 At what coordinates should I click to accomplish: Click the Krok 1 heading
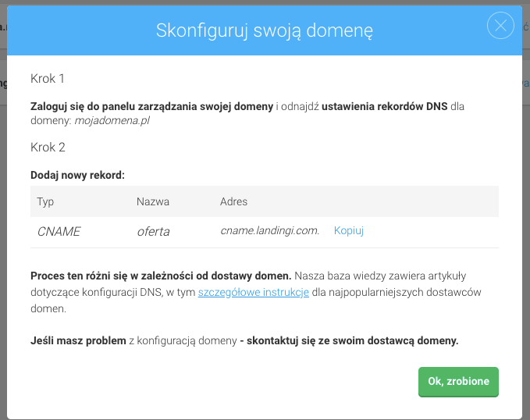[48, 78]
